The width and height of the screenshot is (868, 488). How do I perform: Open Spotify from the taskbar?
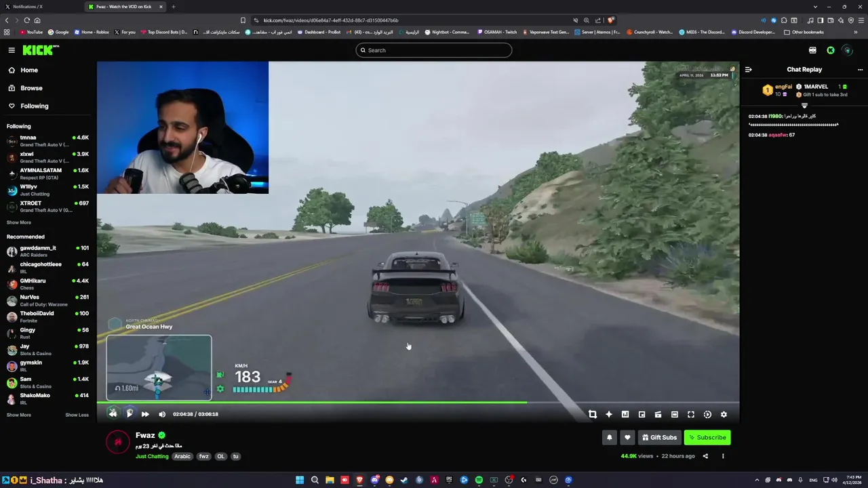(x=479, y=480)
